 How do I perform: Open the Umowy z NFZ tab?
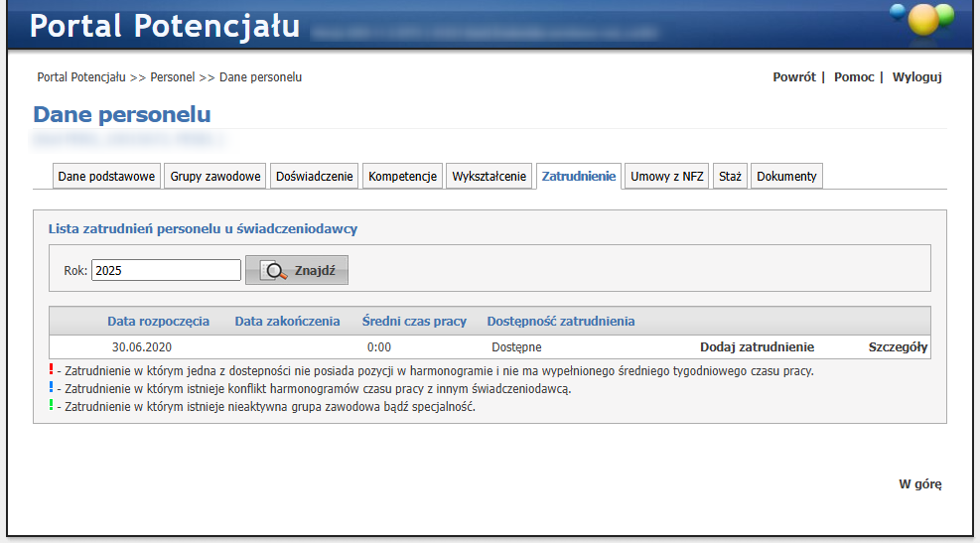tap(666, 177)
